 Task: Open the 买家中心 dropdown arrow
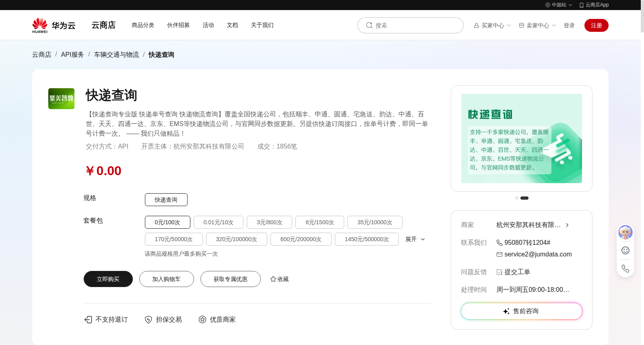509,25
